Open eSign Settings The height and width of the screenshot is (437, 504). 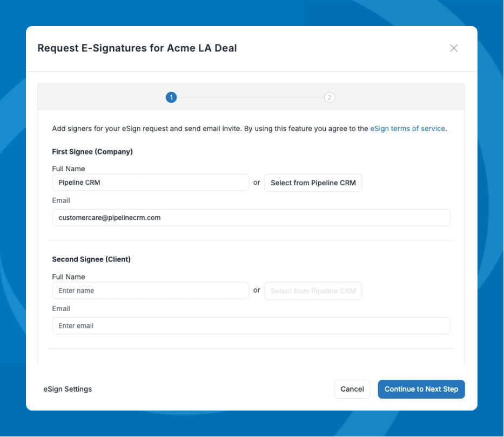tap(68, 389)
